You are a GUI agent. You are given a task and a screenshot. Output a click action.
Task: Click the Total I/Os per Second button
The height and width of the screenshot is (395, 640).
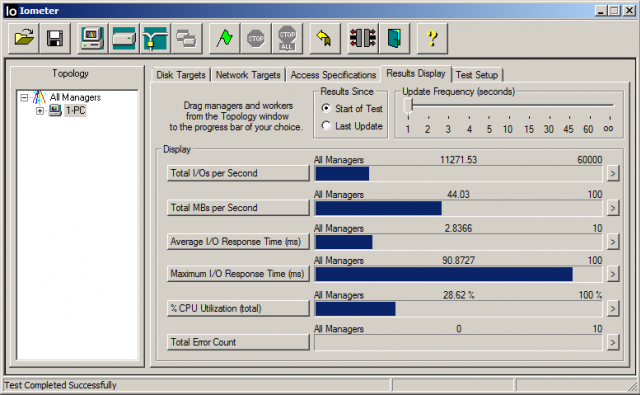(x=238, y=173)
